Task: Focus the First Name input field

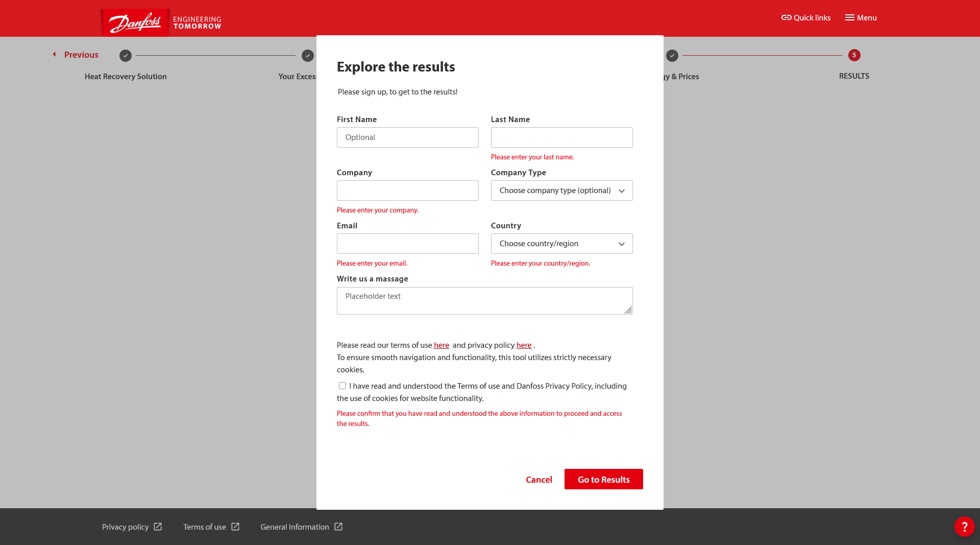Action: (x=407, y=137)
